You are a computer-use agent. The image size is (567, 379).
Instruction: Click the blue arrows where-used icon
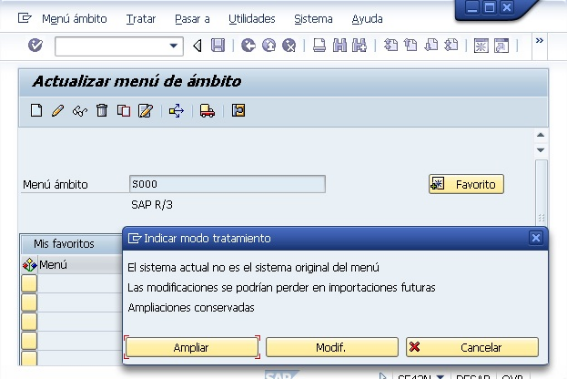click(176, 111)
